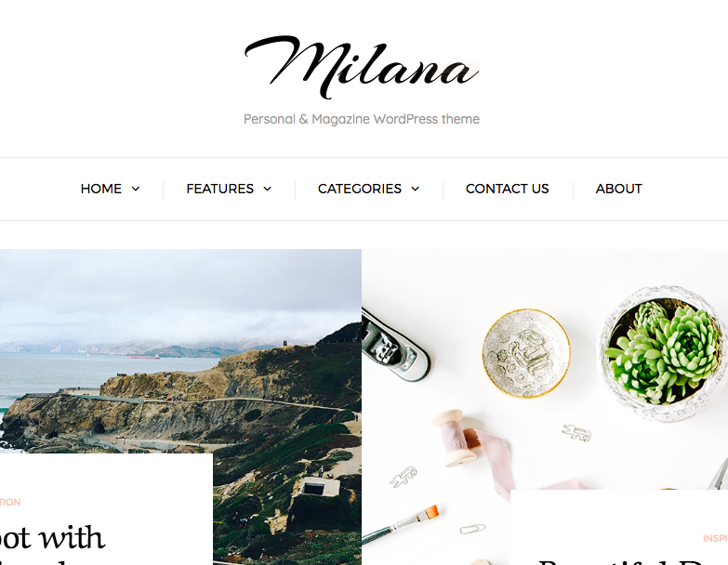728x565 pixels.
Task: Go to the CONTACT US page
Action: point(507,189)
